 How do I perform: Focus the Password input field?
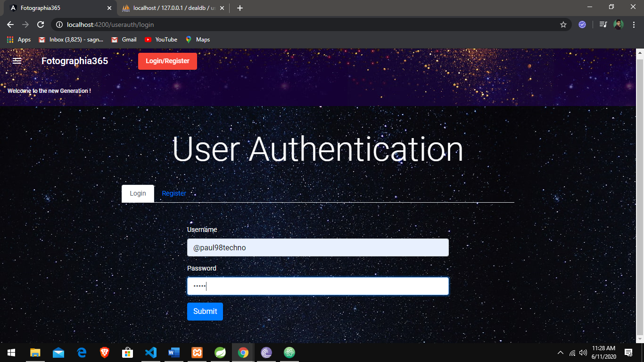click(x=318, y=286)
